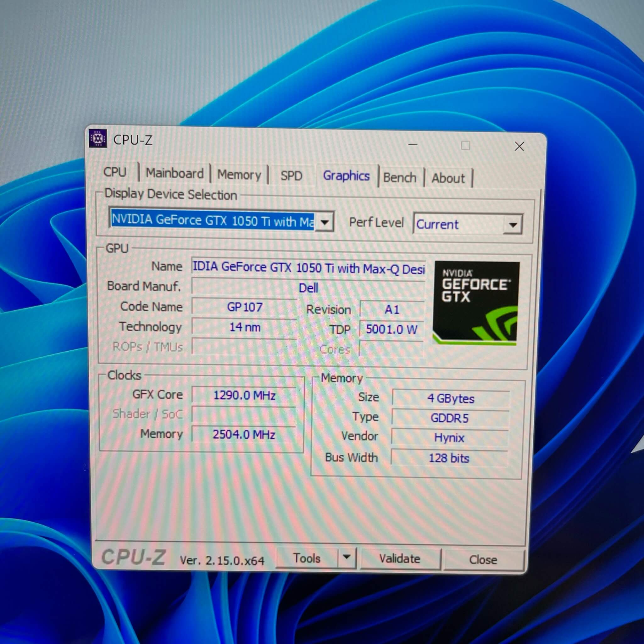
Task: Click the 'Display Device Selection' group label
Action: tap(171, 194)
